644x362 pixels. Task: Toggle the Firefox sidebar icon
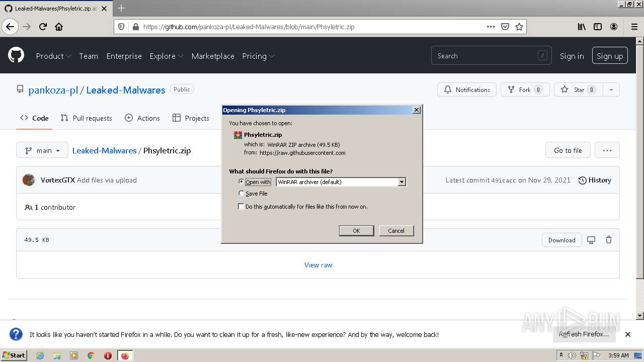tap(598, 27)
